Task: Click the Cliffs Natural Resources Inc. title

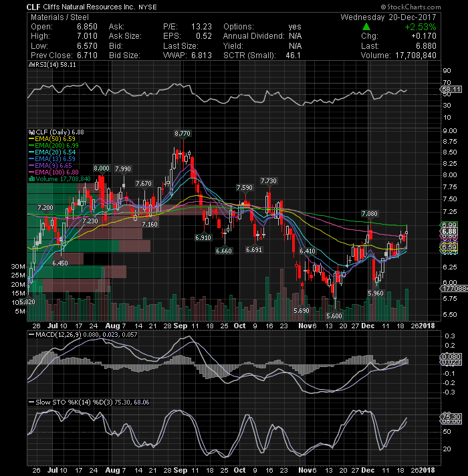Action: coord(89,7)
